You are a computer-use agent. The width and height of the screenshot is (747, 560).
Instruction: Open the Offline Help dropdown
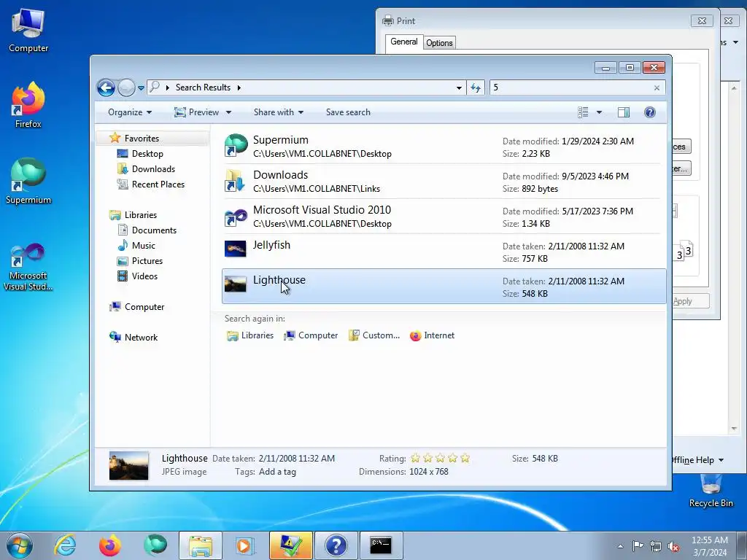click(x=698, y=460)
